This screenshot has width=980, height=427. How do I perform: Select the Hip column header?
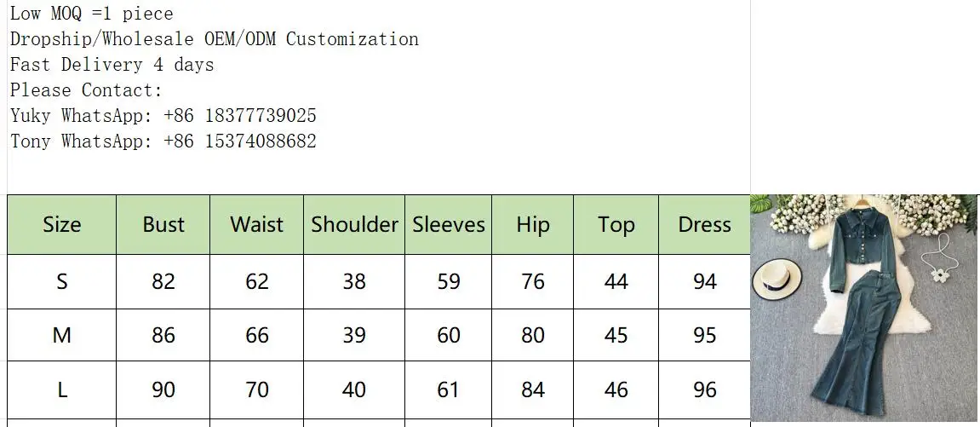pyautogui.click(x=532, y=224)
